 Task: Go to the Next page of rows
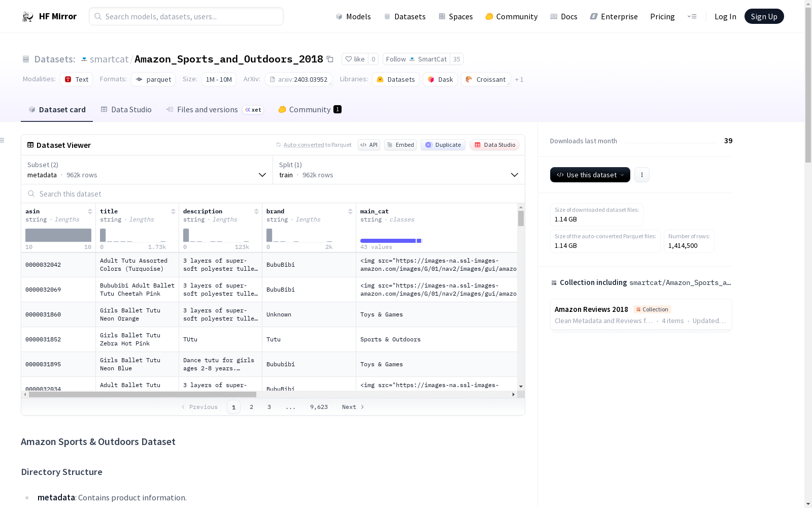point(353,407)
